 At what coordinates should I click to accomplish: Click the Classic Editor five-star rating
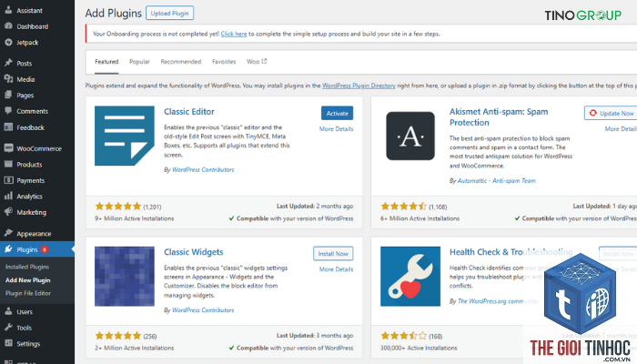(x=117, y=207)
